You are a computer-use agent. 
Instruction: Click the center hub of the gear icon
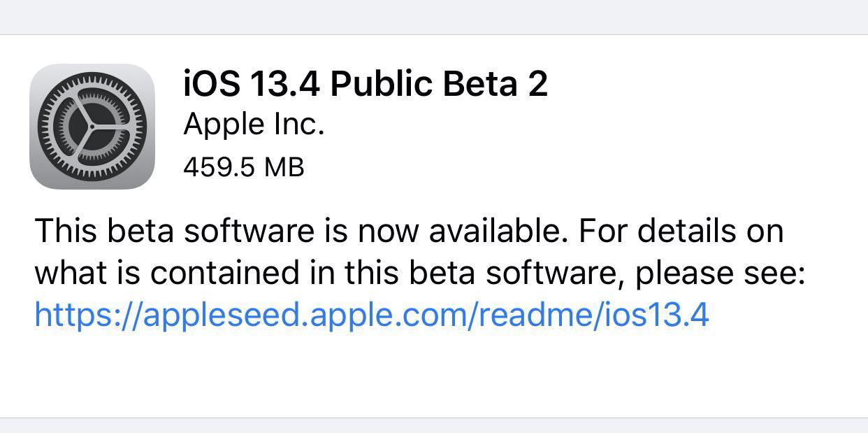coord(92,127)
